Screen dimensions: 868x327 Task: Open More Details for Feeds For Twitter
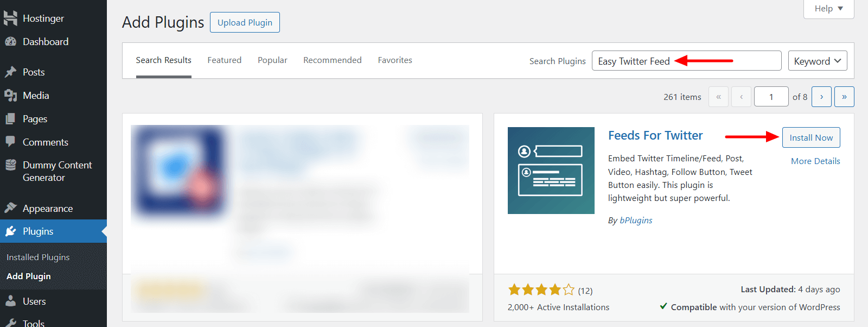pos(815,161)
